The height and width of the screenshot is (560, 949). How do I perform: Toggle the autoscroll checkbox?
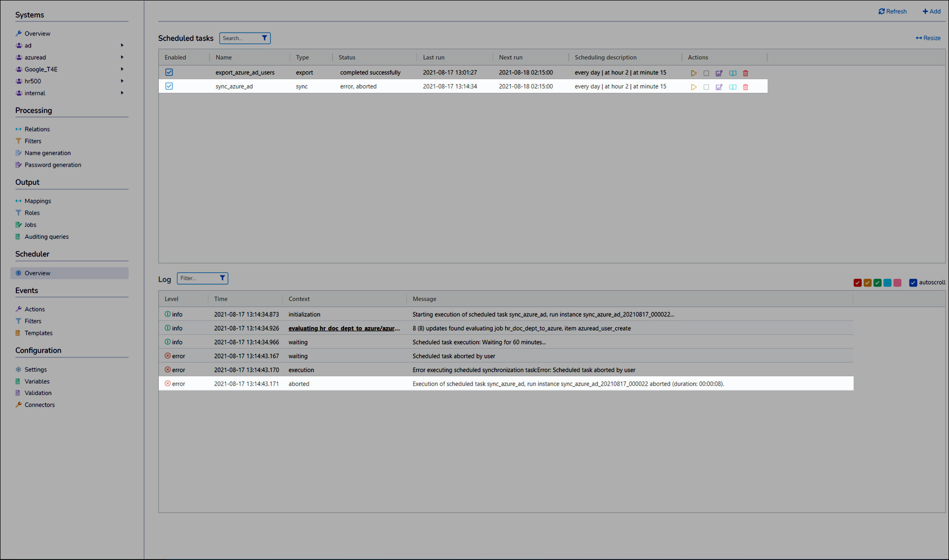(x=913, y=283)
